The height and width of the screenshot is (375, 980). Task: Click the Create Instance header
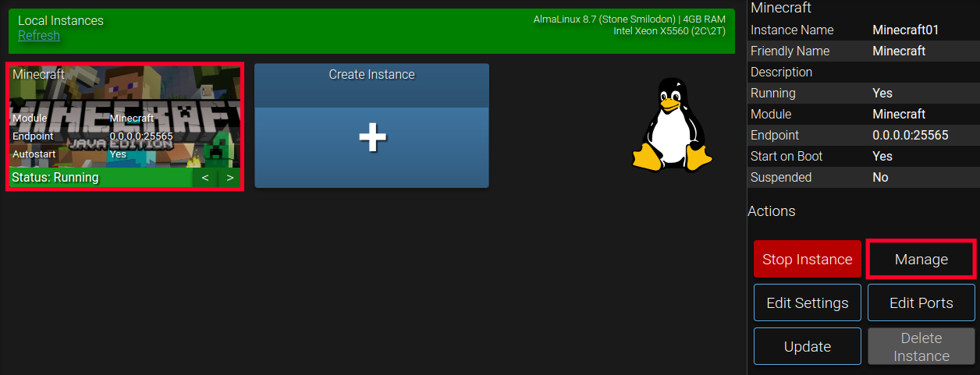371,75
